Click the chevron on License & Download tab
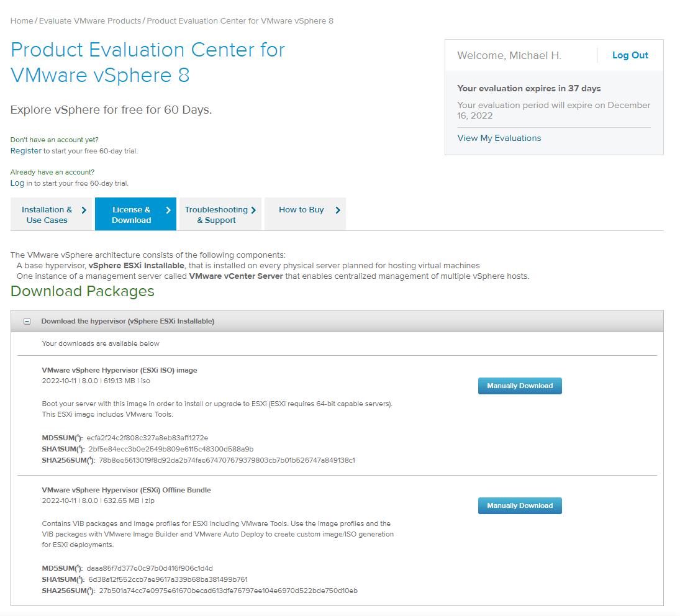Image resolution: width=680 pixels, height=616 pixels. pos(168,211)
